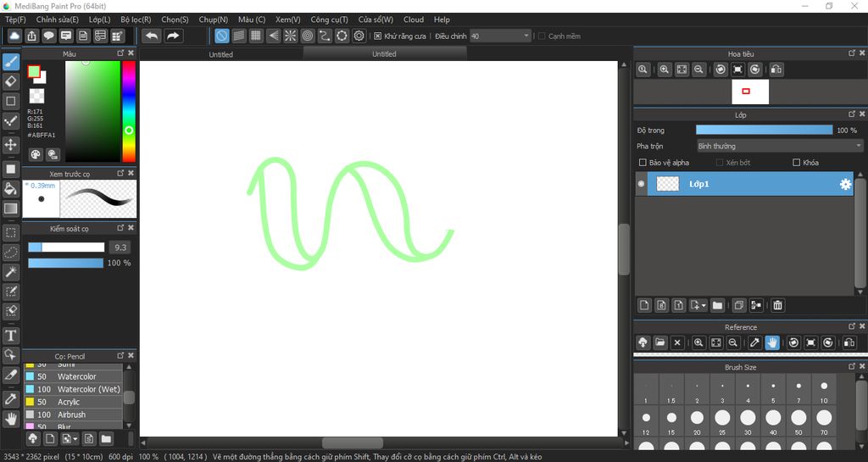Image resolution: width=868 pixels, height=462 pixels.
Task: Duplicate layer icon in Layer panel
Action: click(738, 305)
